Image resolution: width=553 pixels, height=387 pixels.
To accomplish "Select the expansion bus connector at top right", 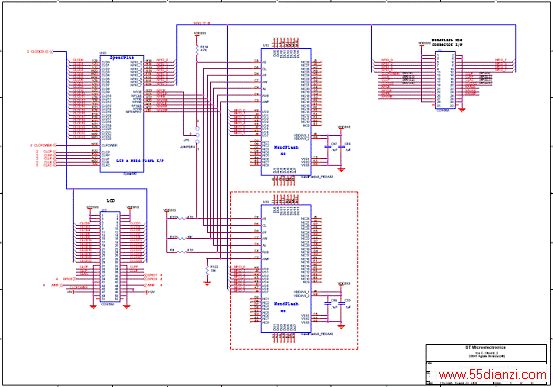I will coord(445,80).
